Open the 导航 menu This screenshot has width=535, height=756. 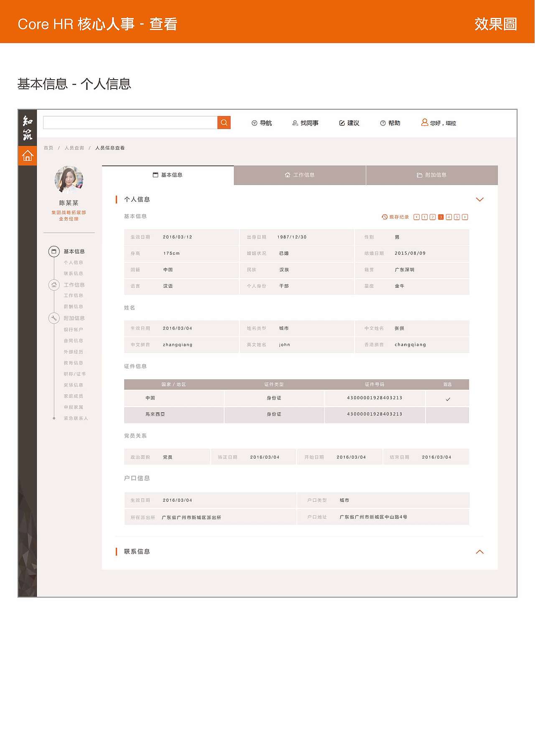pyautogui.click(x=262, y=123)
